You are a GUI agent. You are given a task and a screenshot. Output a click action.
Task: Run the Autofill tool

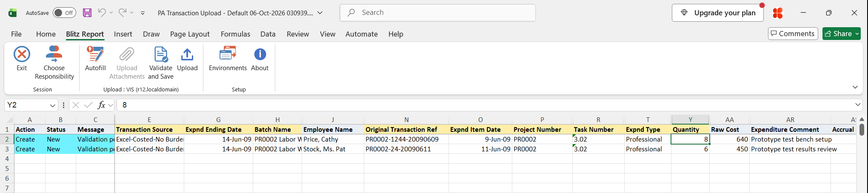point(95,59)
